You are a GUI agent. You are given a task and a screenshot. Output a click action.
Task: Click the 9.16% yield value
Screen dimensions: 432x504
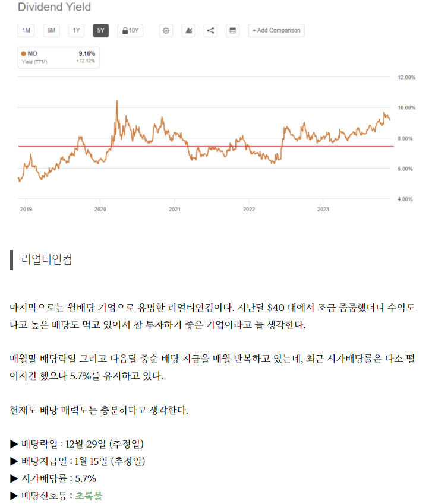point(87,53)
